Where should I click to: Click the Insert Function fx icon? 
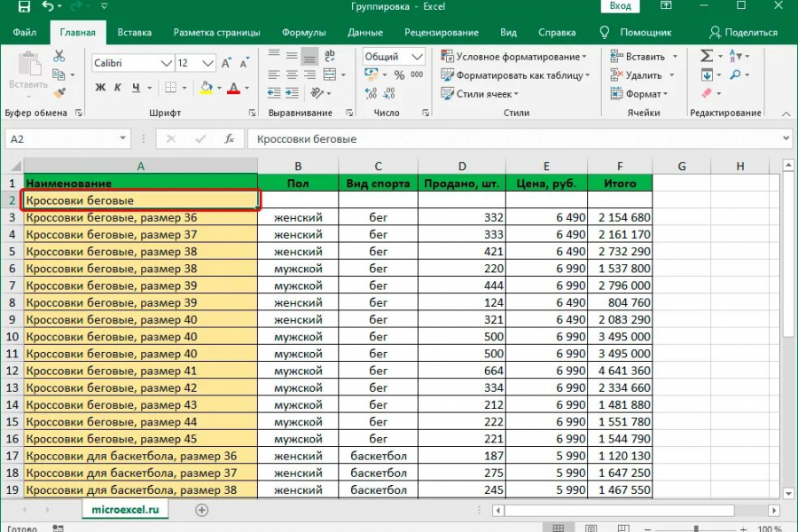point(229,139)
